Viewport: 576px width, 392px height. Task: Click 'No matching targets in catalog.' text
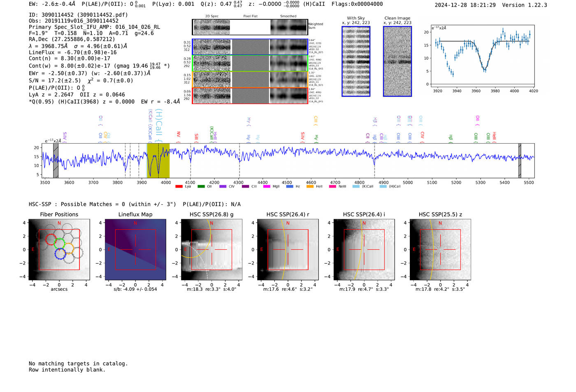[78, 364]
